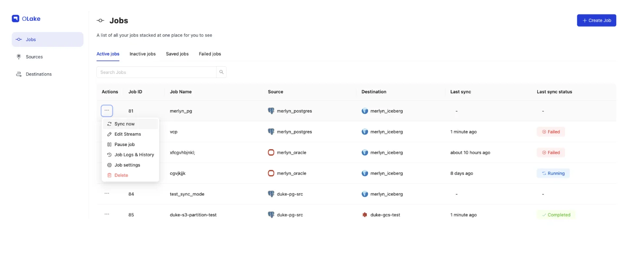Focus the Search Jobs input field
The height and width of the screenshot is (268, 644).
click(x=156, y=72)
